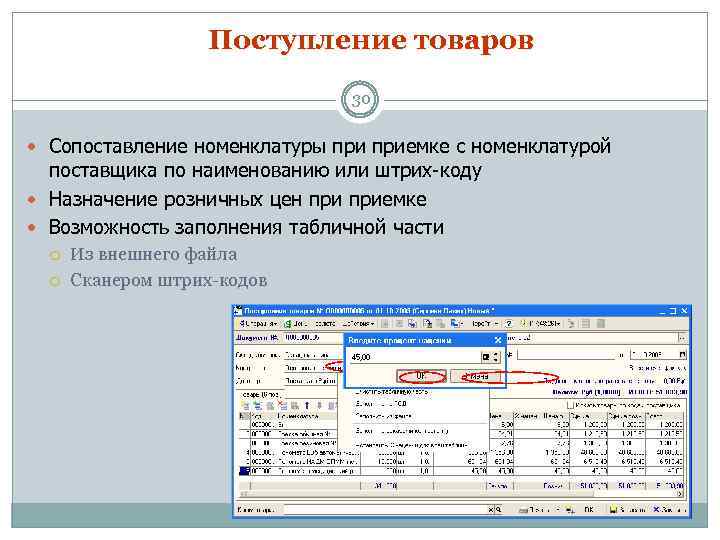Select the Товары (6 поз.) tab
The height and width of the screenshot is (540, 720).
(261, 394)
